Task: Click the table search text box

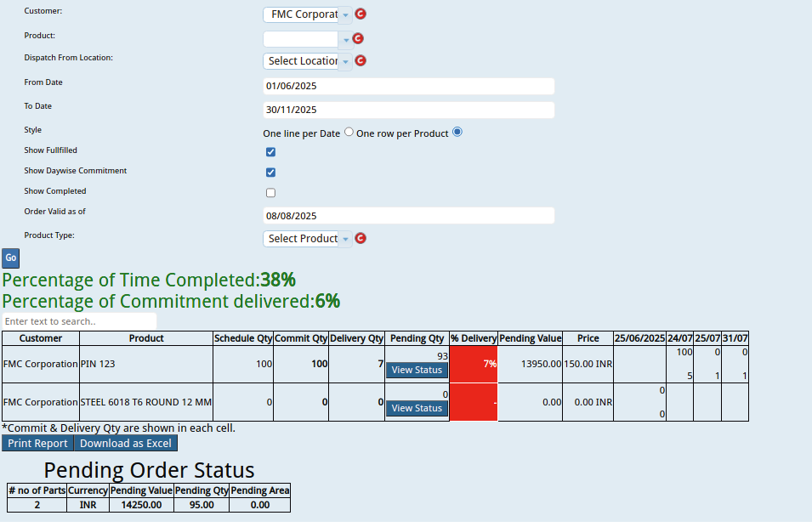Action: 79,321
